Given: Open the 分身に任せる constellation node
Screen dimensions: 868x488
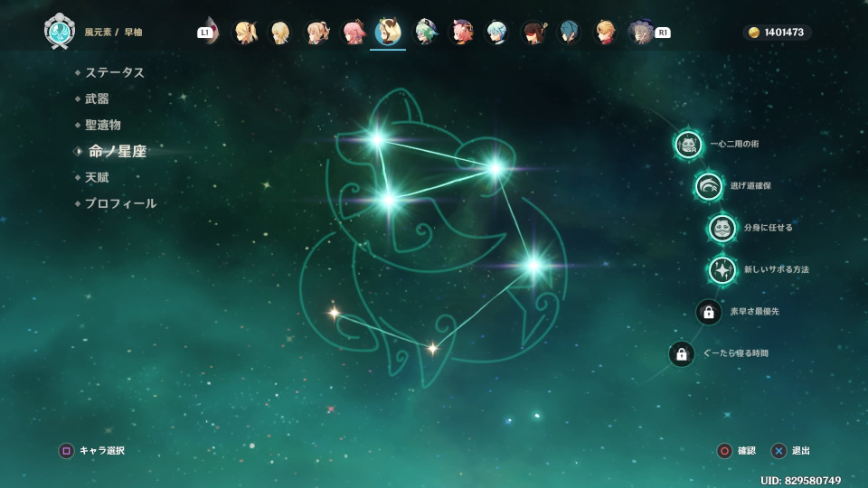Looking at the screenshot, I should coord(722,228).
